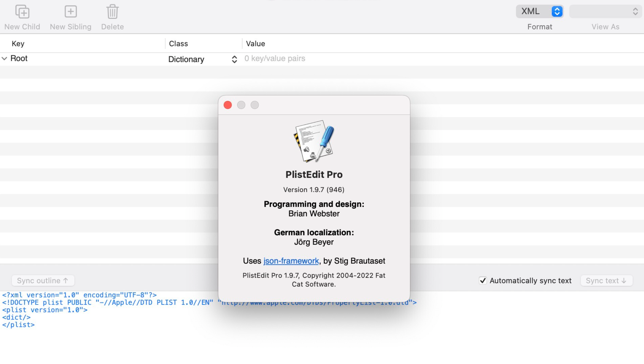Click the minimize button of About window
This screenshot has width=644, height=364.
(241, 105)
